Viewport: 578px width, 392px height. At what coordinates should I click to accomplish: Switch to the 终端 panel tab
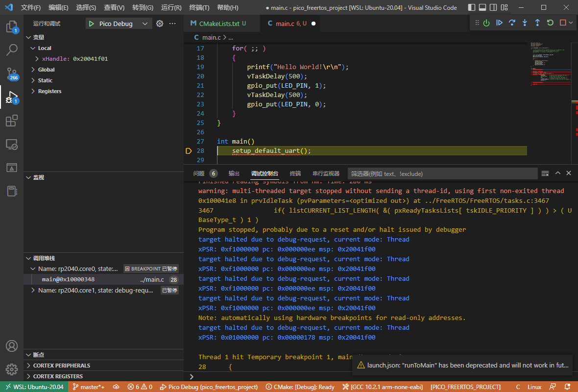[x=295, y=173]
